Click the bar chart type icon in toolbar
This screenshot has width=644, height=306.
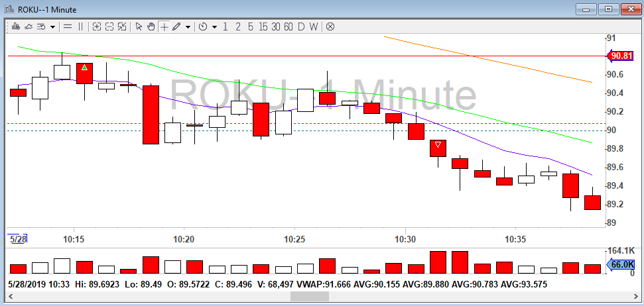[16, 27]
